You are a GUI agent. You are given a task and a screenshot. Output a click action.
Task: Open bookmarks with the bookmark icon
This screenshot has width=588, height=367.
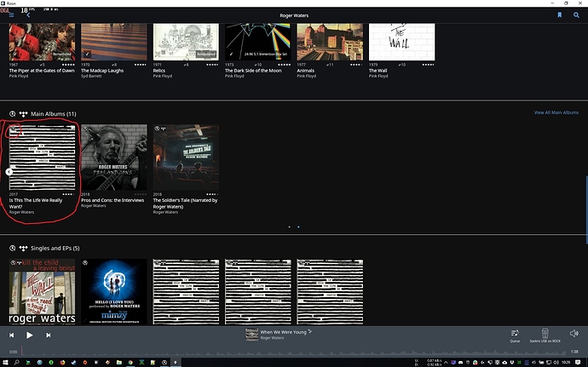[x=560, y=15]
